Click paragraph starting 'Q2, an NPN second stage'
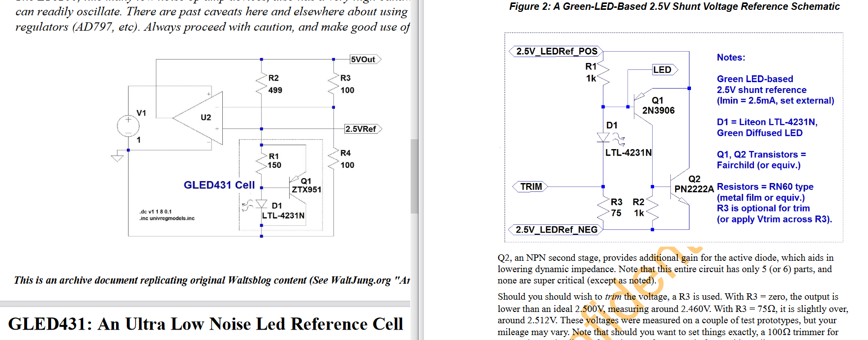 [665, 269]
